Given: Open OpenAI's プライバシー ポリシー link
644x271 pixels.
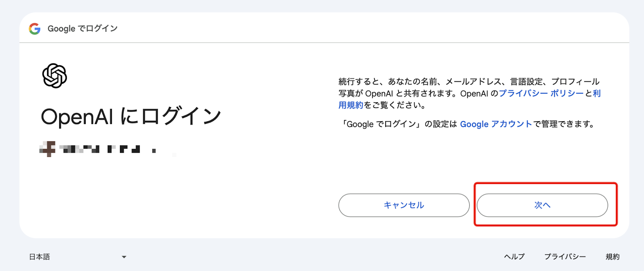Looking at the screenshot, I should point(541,93).
